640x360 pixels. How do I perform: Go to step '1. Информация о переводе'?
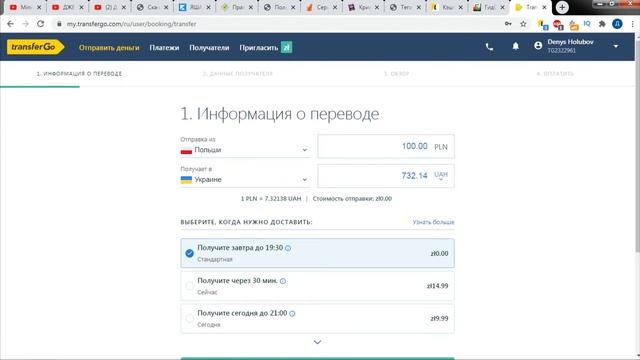pyautogui.click(x=79, y=74)
